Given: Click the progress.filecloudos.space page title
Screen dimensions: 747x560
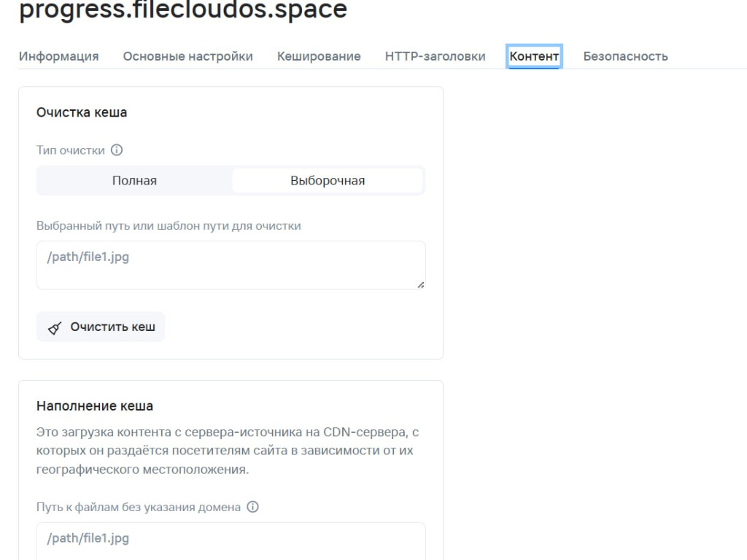Looking at the screenshot, I should 183,9.
